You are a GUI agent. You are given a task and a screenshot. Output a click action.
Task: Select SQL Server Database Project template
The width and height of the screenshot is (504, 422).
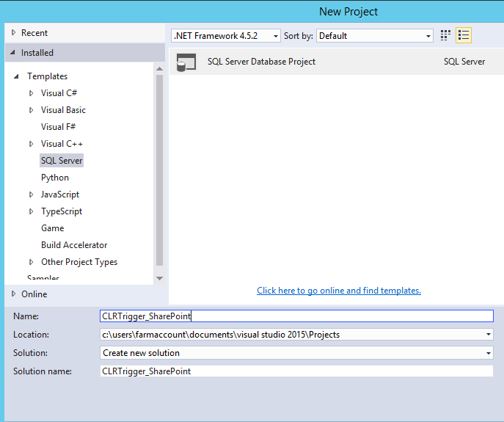pyautogui.click(x=337, y=62)
